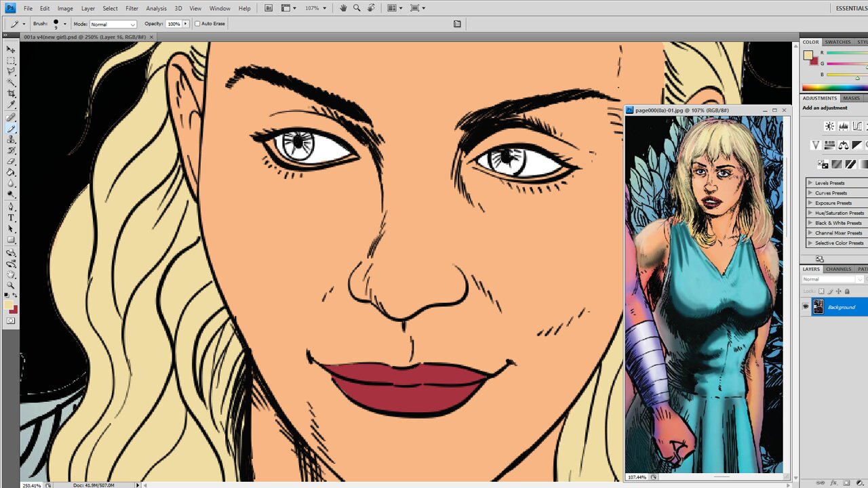Expand Curves Presets
The height and width of the screenshot is (488, 868).
[810, 193]
